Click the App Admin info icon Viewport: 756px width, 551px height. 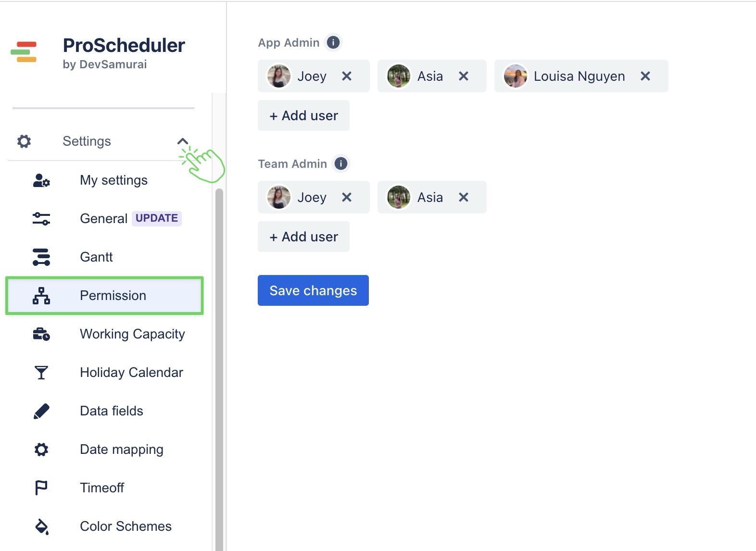(x=333, y=42)
